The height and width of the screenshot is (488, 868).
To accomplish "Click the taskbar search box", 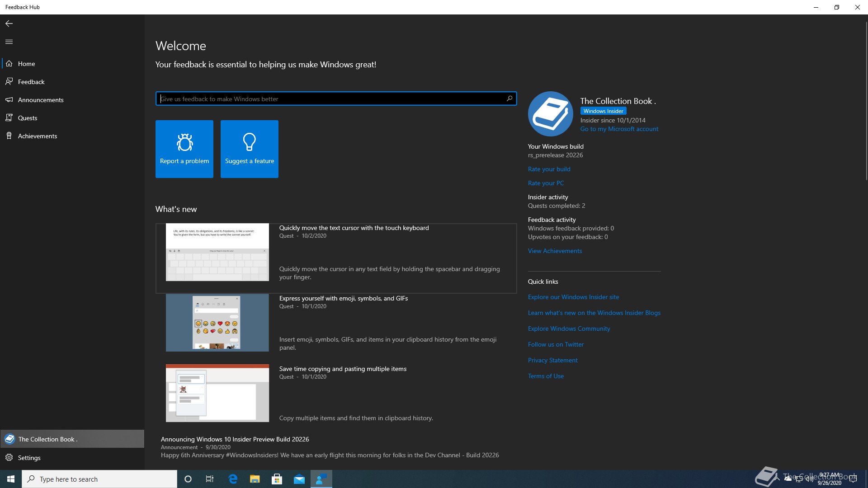I will click(99, 479).
